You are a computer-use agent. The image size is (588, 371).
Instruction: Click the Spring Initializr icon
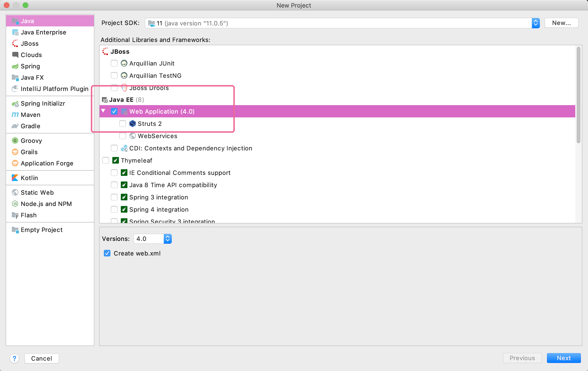coord(15,103)
